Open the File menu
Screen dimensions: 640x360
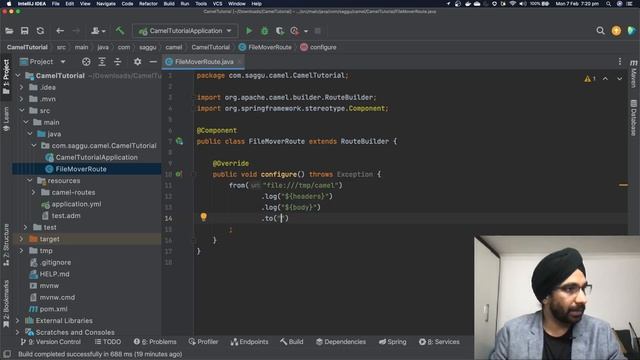click(56, 4)
